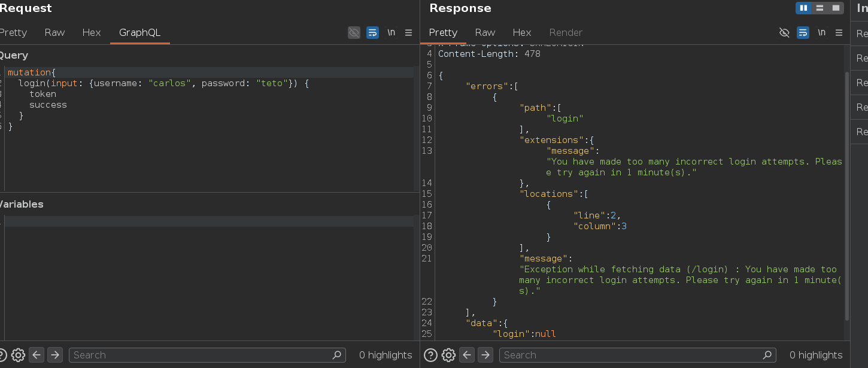The height and width of the screenshot is (368, 868).
Task: Click the "teto" password value in query
Action: point(272,83)
